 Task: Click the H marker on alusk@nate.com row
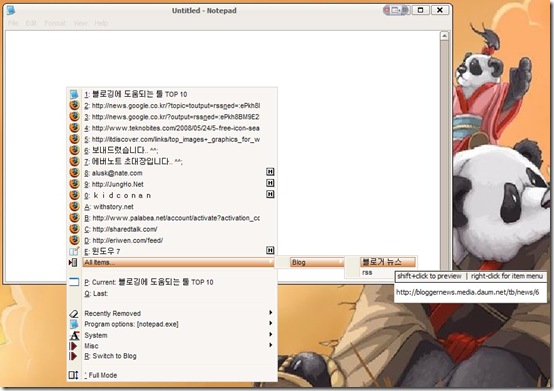(270, 172)
